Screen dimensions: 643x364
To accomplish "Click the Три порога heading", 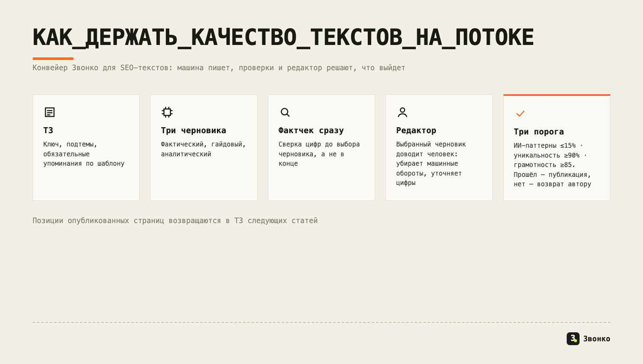I will point(539,131).
